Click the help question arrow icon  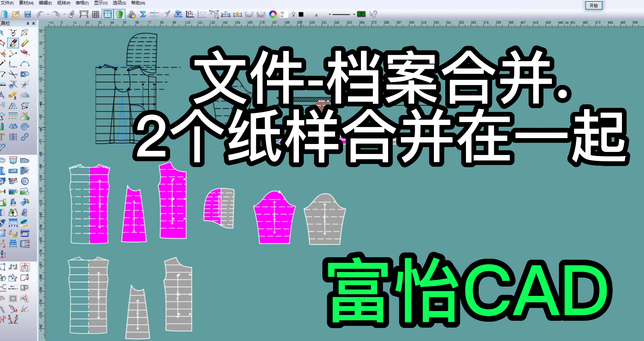pyautogui.click(x=373, y=14)
